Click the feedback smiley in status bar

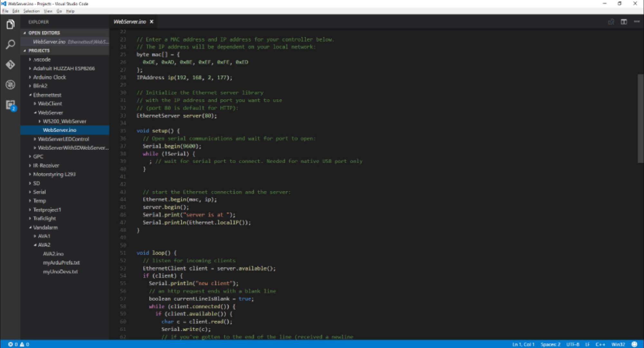coord(634,344)
